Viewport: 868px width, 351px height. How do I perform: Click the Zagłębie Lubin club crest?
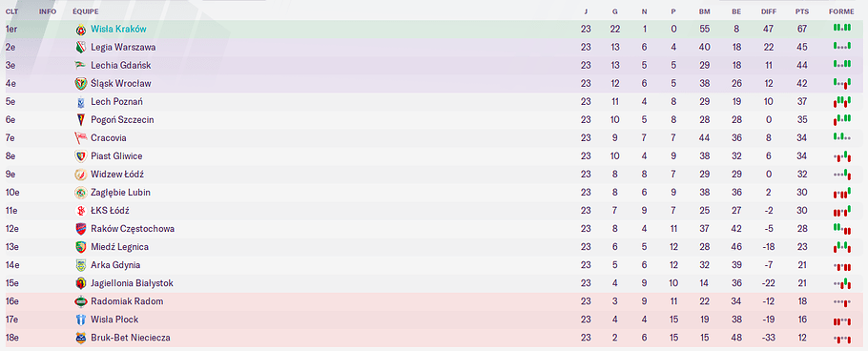[x=81, y=193]
